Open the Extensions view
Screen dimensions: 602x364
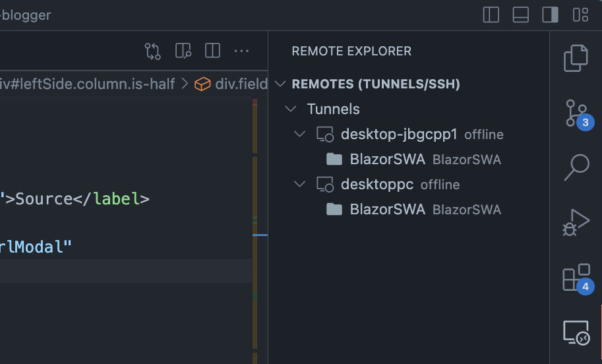coord(576,278)
